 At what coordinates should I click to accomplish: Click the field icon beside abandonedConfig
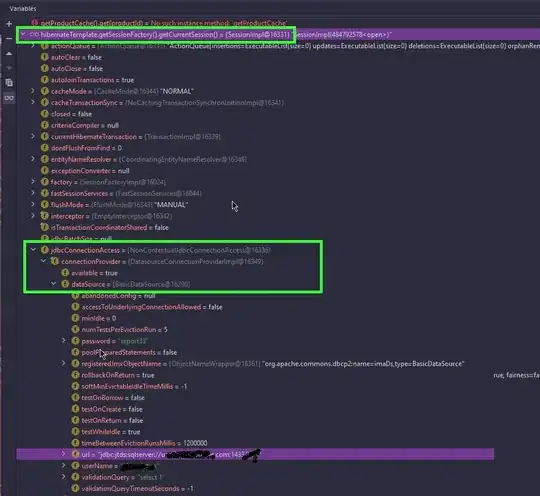coord(75,296)
